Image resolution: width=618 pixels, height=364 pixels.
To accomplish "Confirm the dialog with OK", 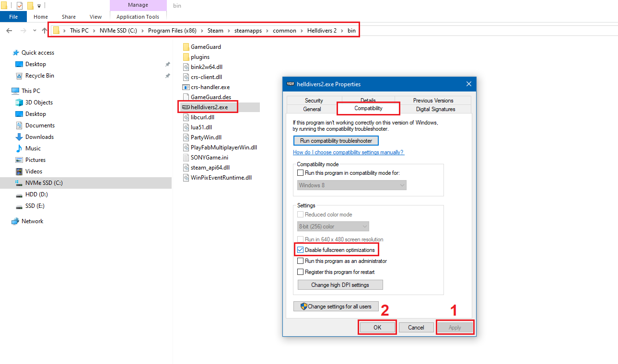I will coord(377,328).
